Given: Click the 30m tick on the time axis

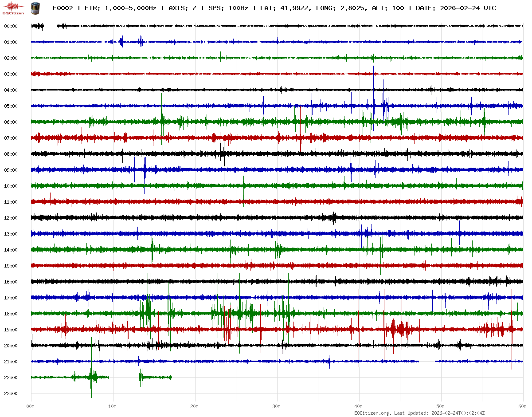Looking at the screenshot, I should (277, 406).
